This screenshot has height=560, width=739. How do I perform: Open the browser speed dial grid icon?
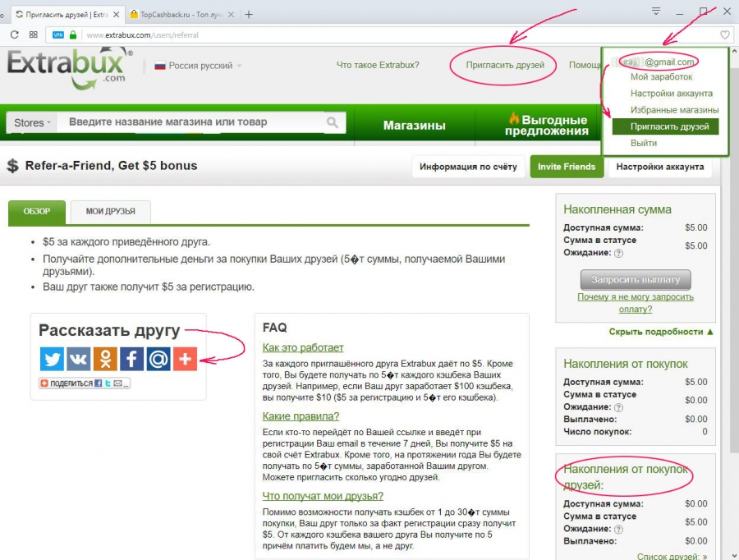[x=34, y=34]
